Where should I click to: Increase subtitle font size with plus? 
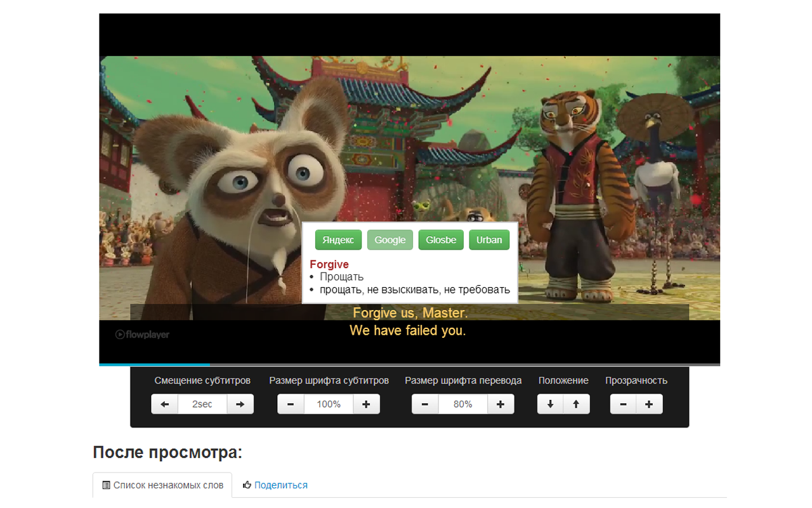(x=366, y=404)
